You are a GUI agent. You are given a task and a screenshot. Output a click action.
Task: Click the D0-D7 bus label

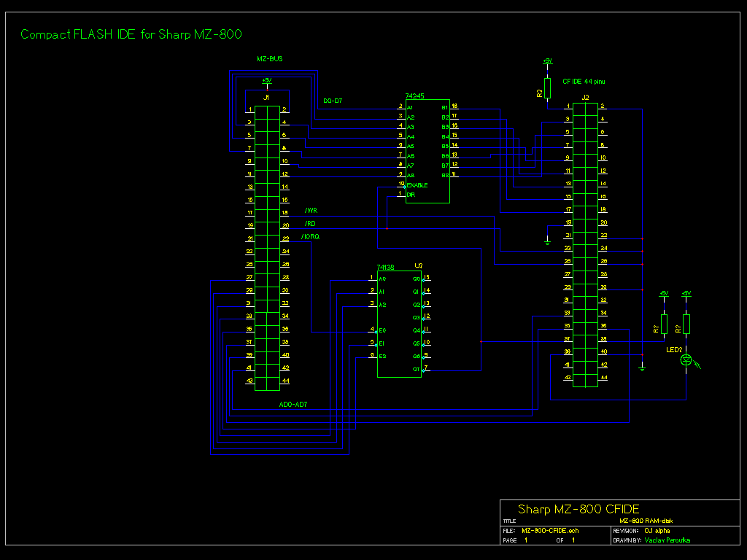[333, 101]
